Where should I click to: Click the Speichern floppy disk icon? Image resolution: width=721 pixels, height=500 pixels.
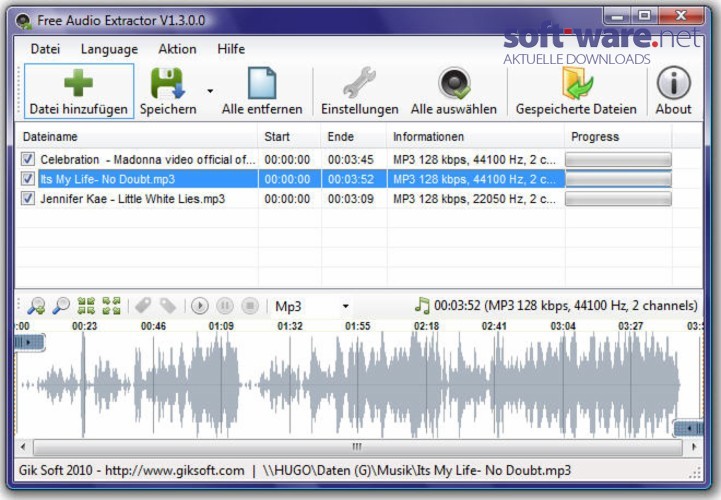coord(167,83)
